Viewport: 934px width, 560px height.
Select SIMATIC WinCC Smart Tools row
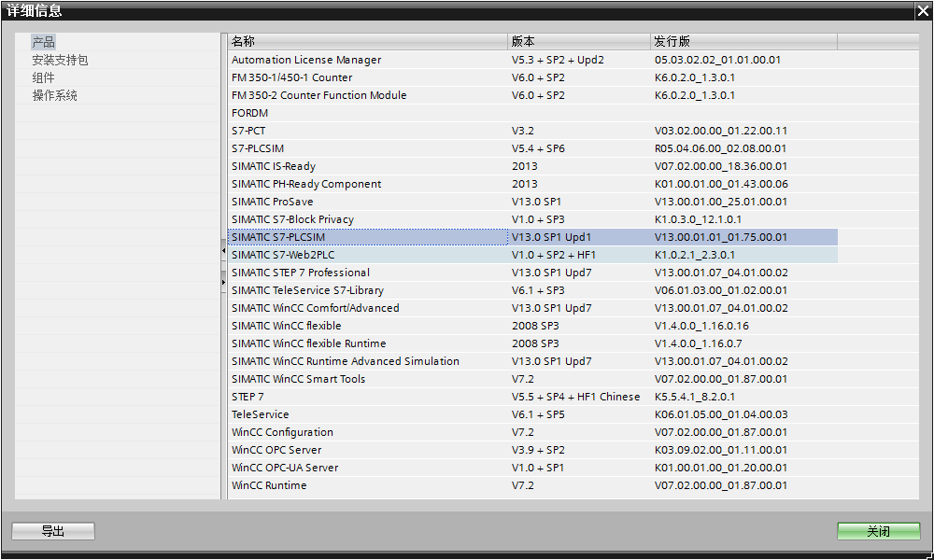tap(532, 379)
